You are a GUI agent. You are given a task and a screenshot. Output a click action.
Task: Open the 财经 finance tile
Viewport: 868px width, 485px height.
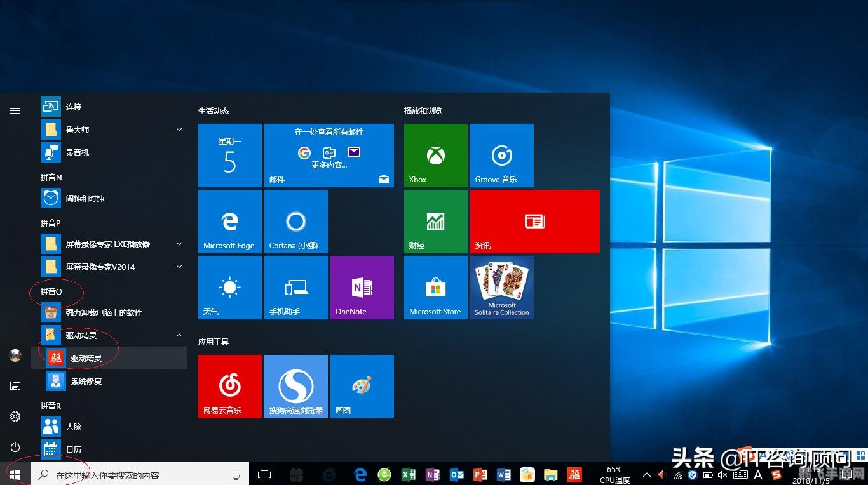[436, 222]
